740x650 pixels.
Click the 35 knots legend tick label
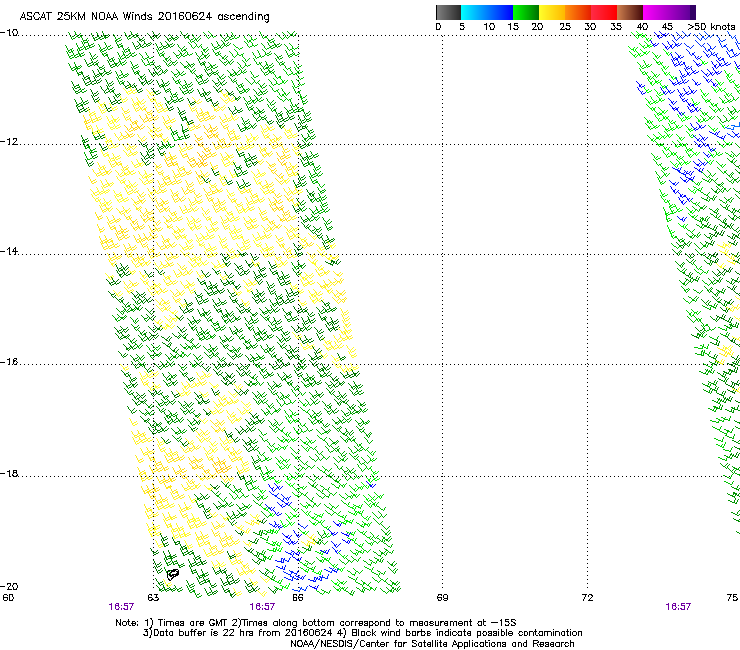click(616, 27)
